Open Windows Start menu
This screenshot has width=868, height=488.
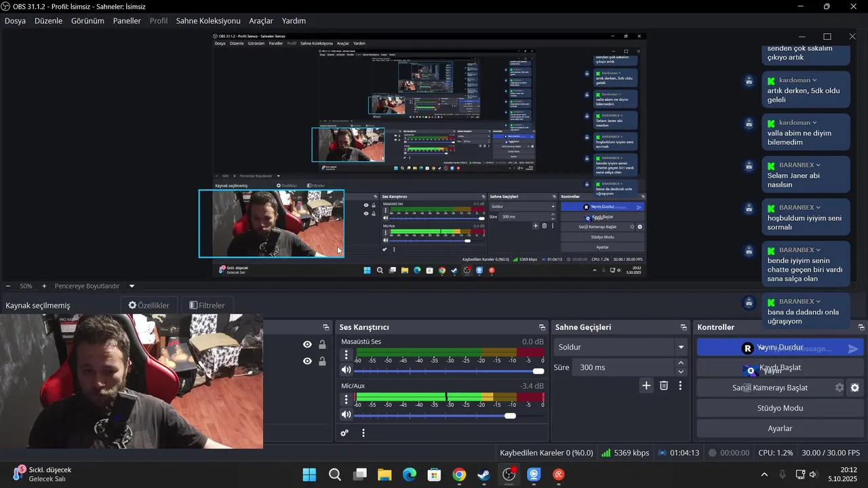pos(309,474)
